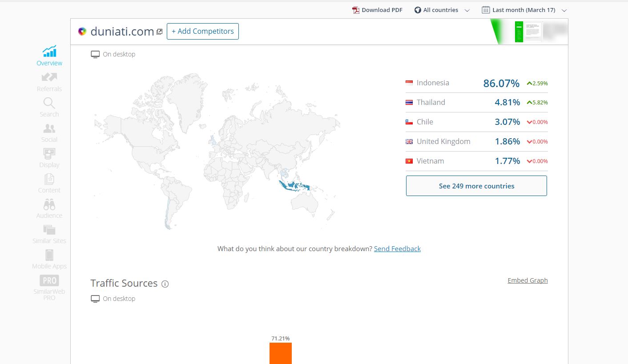Click the desktop monitor icon above the map

95,54
